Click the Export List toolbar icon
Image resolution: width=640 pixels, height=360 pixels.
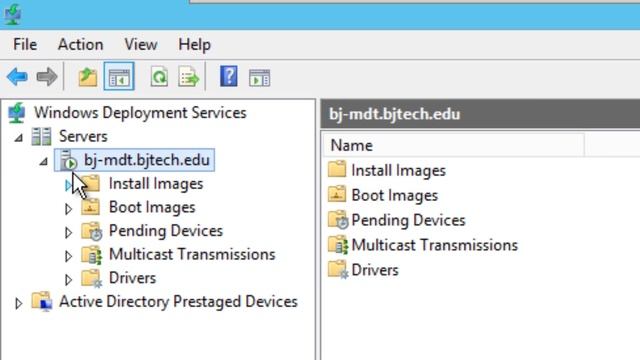pyautogui.click(x=188, y=77)
